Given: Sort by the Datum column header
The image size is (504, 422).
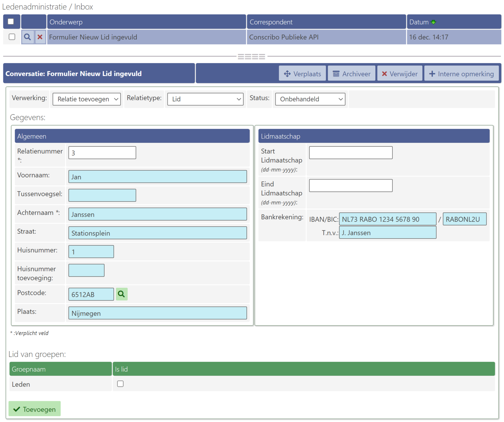Looking at the screenshot, I should [454, 22].
